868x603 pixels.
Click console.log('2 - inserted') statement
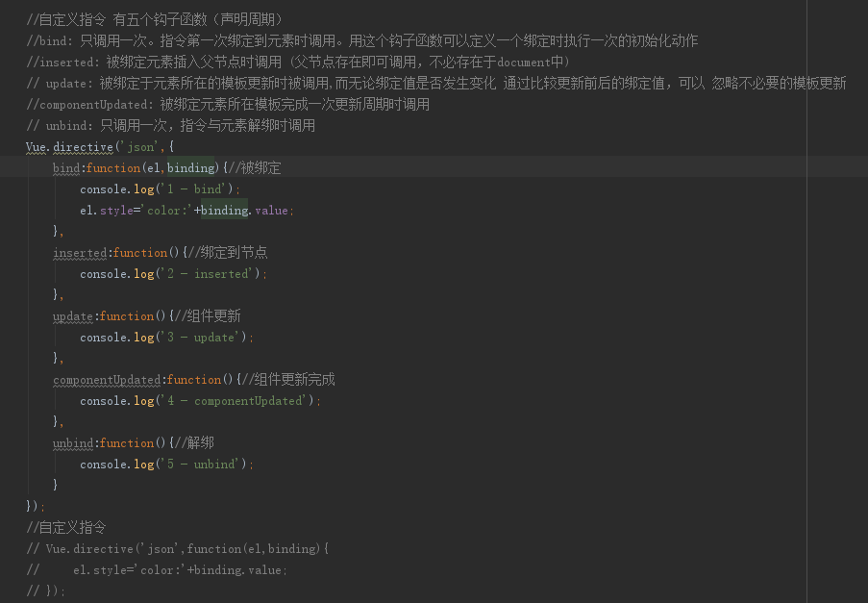(174, 273)
